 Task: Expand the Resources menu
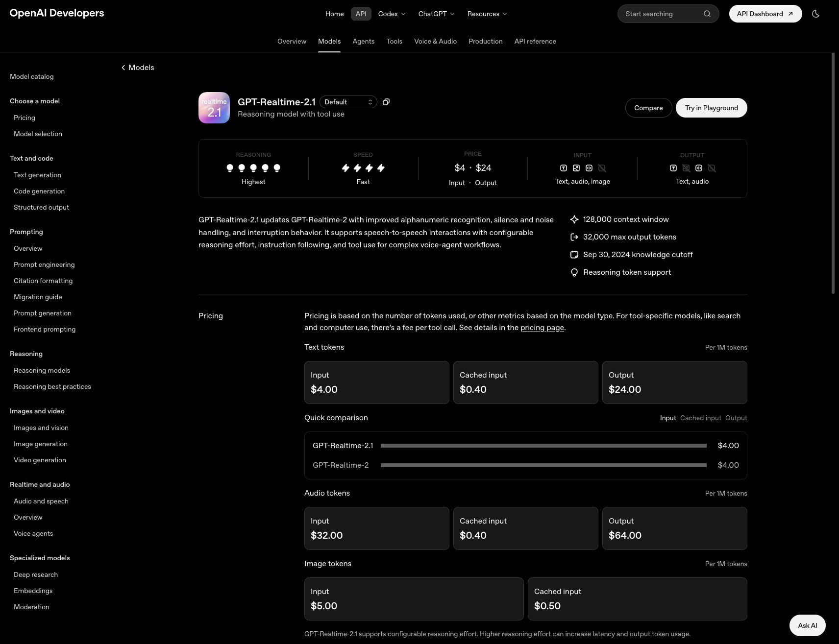click(x=487, y=14)
